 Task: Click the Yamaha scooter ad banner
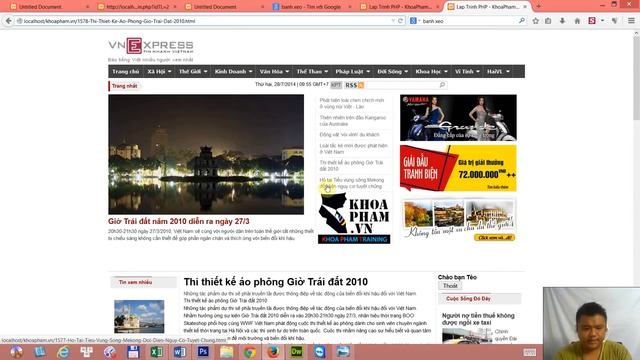pyautogui.click(x=458, y=118)
